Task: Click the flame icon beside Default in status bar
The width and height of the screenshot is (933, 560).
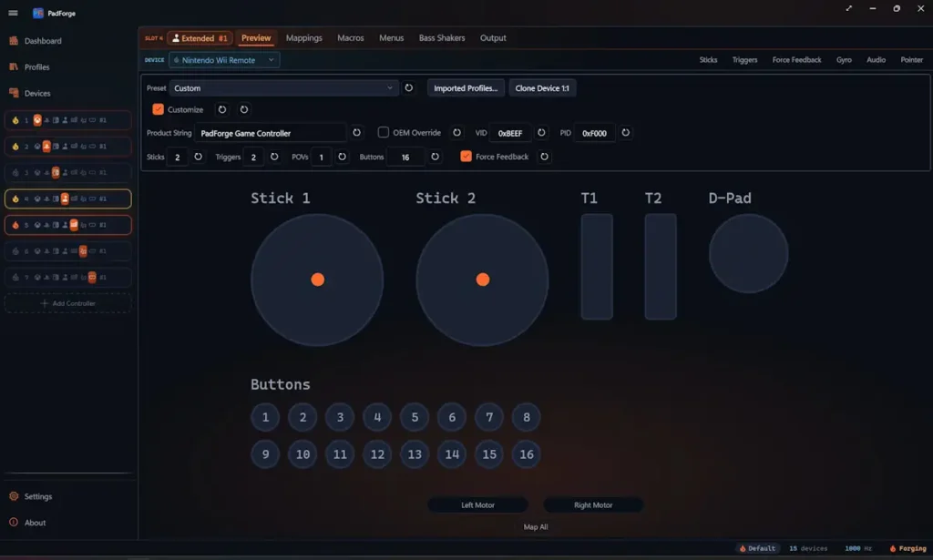Action: [x=742, y=548]
